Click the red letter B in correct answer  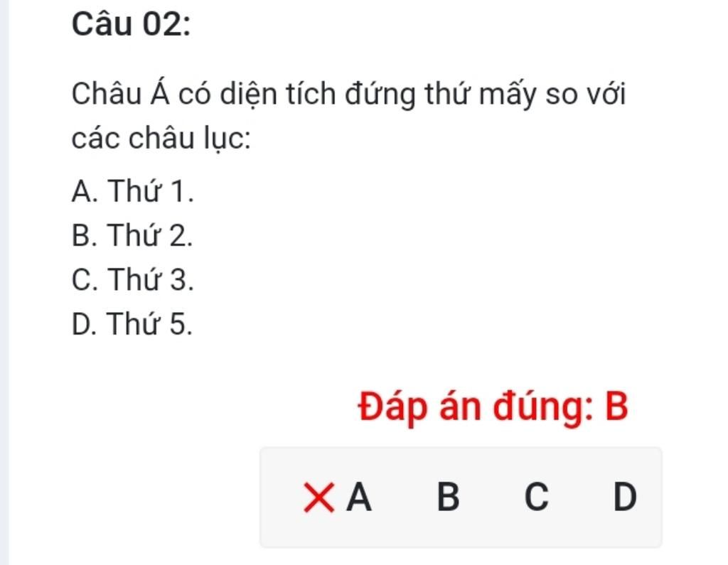click(x=616, y=407)
